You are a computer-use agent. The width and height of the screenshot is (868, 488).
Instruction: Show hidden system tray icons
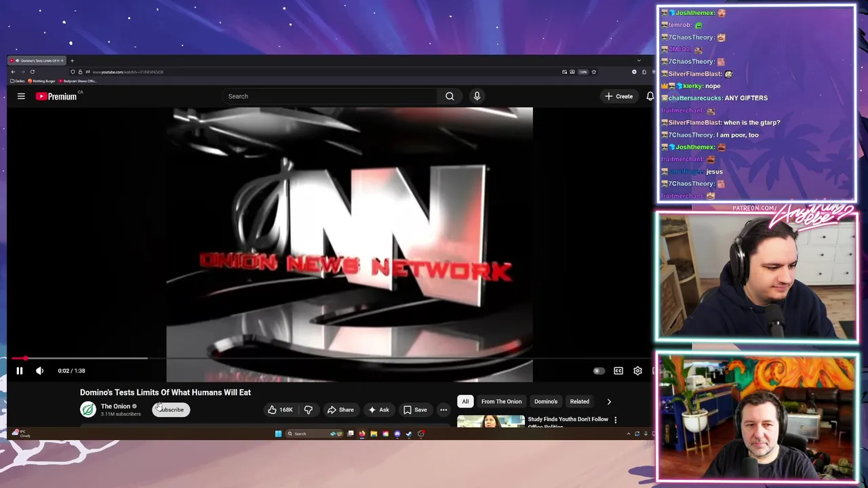click(628, 434)
